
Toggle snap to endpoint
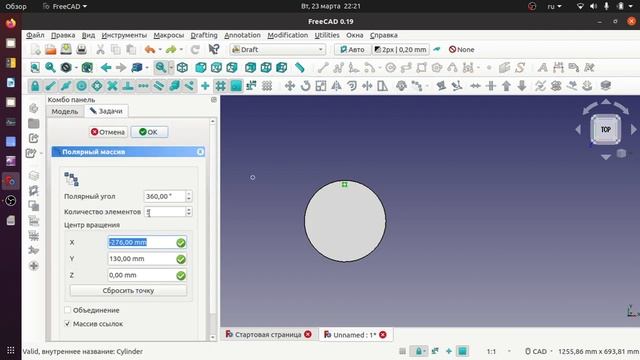[51, 86]
